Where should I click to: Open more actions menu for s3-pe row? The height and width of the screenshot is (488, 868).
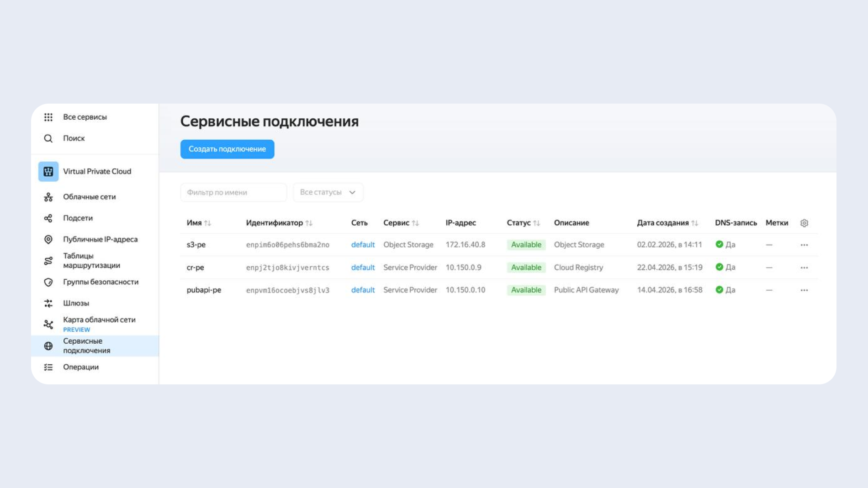point(804,245)
